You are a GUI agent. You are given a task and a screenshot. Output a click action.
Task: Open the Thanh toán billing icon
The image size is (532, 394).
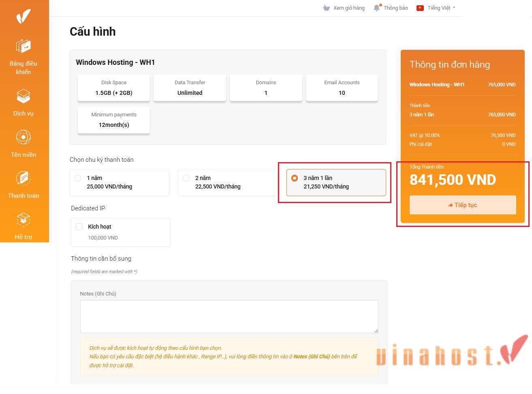tap(24, 178)
